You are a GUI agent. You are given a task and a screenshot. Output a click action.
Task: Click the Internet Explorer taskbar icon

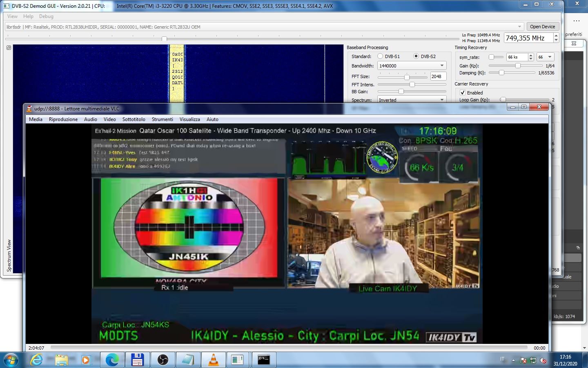(x=37, y=360)
